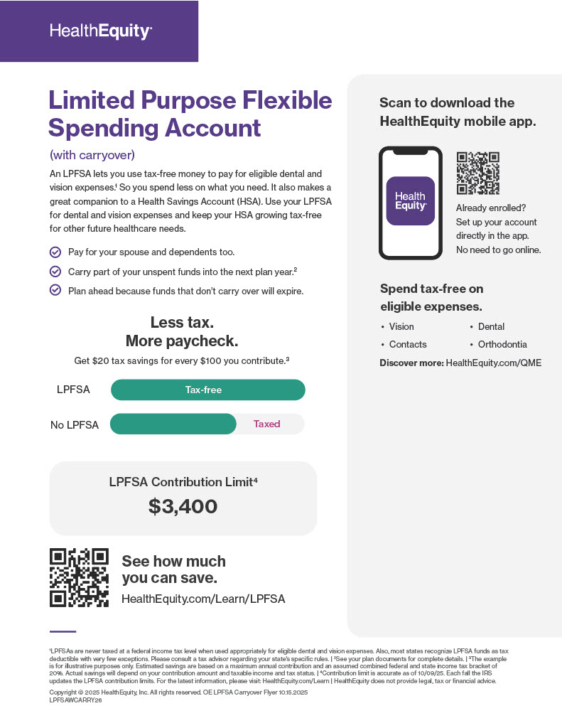Click the mobile app QR code
This screenshot has width=562, height=728.
coord(477,173)
